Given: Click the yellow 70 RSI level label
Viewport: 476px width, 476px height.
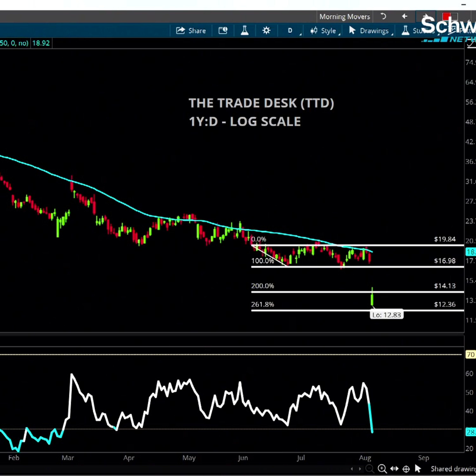Looking at the screenshot, I should coord(470,354).
